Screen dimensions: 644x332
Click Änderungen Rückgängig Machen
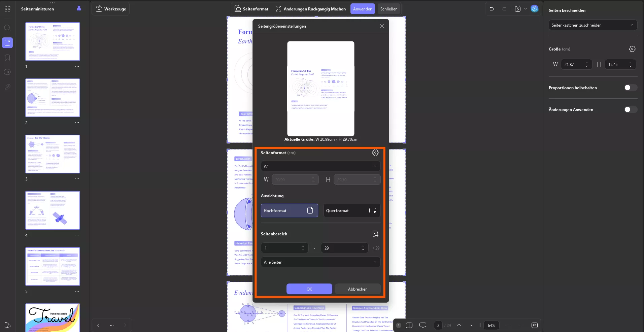(310, 9)
